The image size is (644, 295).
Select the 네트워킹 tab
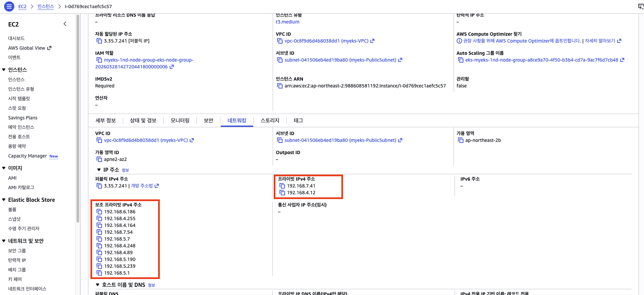tap(237, 120)
